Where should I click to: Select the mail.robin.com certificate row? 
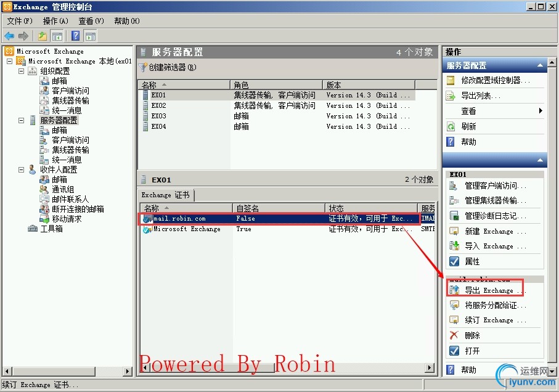click(x=288, y=218)
